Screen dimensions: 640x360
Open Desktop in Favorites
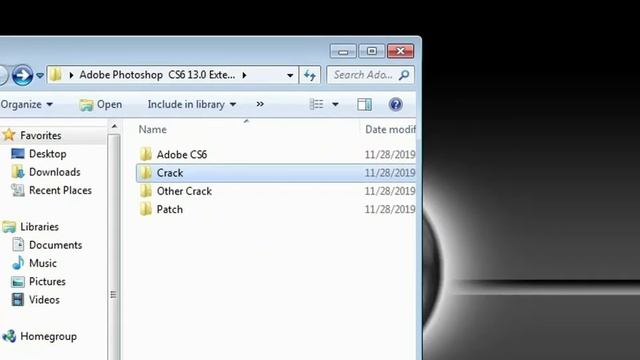tap(48, 154)
